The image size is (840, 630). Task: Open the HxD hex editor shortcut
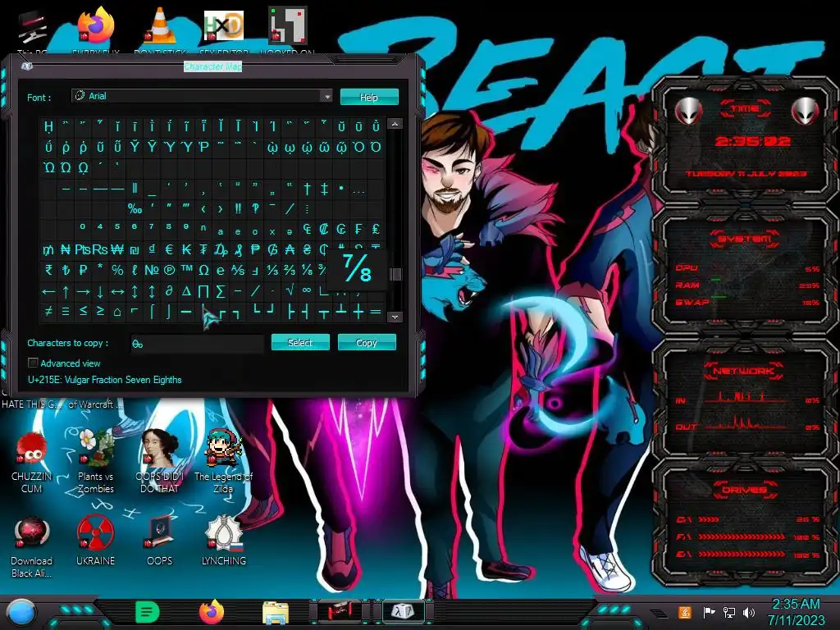(x=224, y=25)
